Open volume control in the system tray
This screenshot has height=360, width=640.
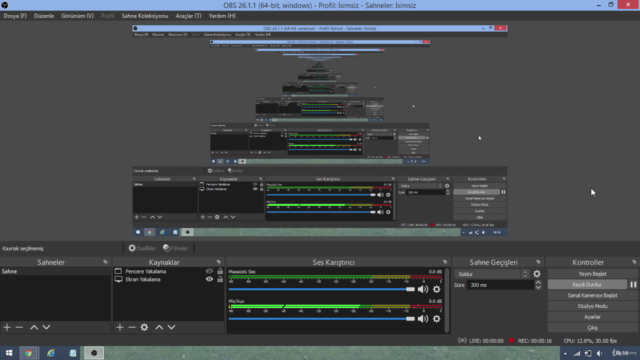click(x=599, y=353)
